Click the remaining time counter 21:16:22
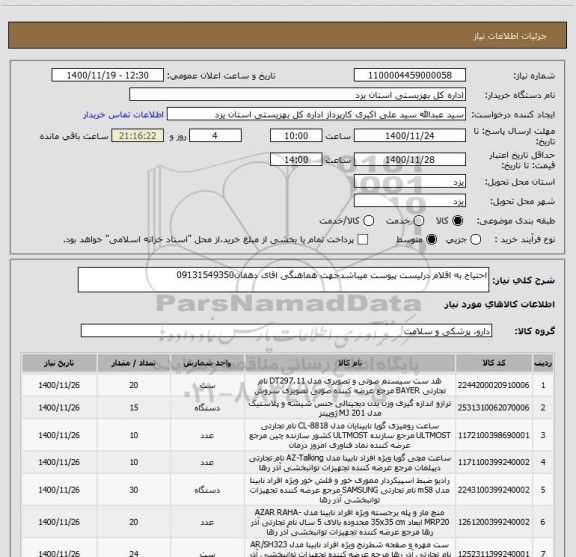Viewport: 576px width, 557px height. tap(138, 136)
